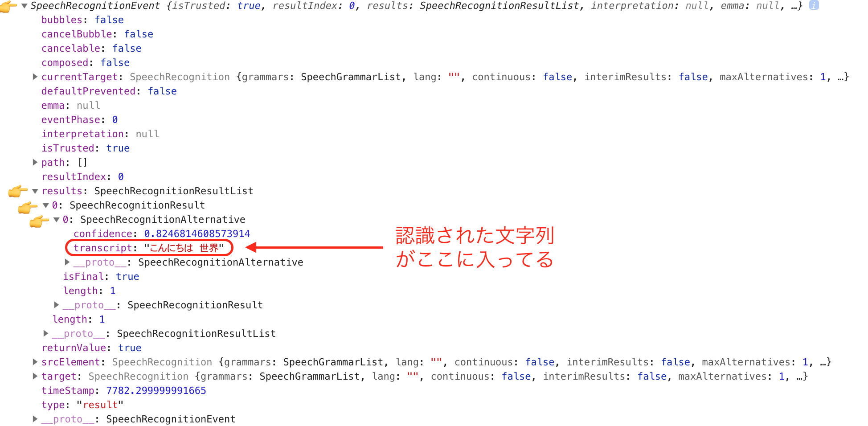This screenshot has height=426, width=868.
Task: Expand __proto__ under SpeechRecognitionAlternative
Action: tap(67, 262)
